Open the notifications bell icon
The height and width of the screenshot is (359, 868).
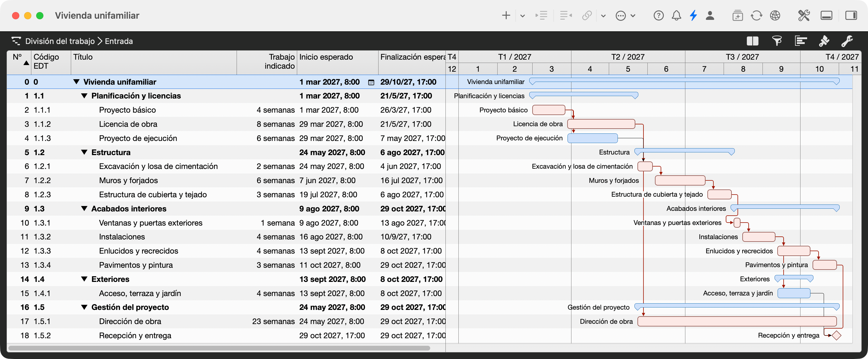coord(676,15)
